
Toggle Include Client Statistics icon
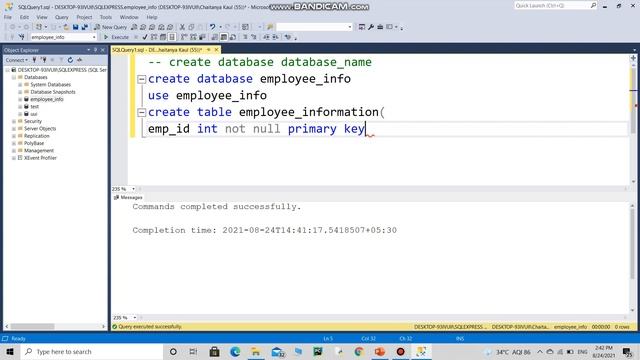coord(202,37)
